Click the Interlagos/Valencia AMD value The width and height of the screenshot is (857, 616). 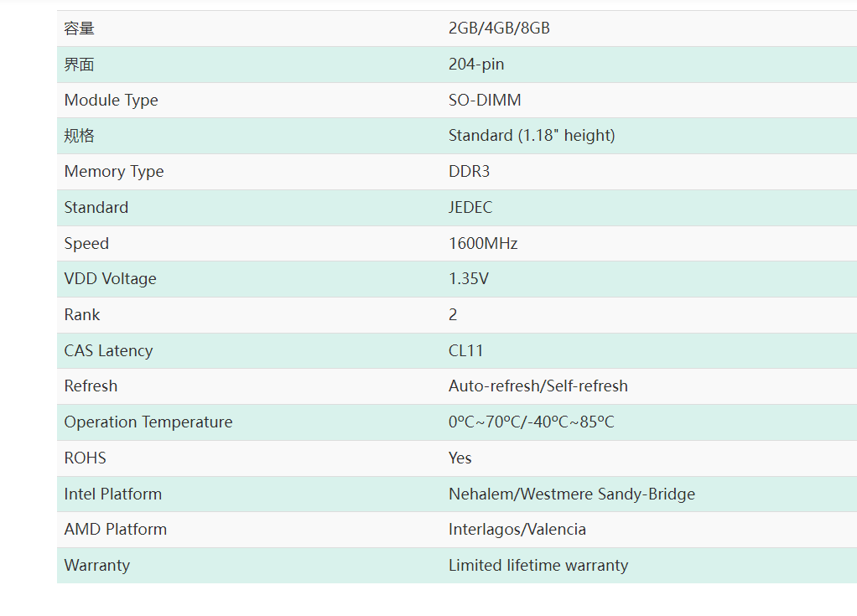click(517, 530)
